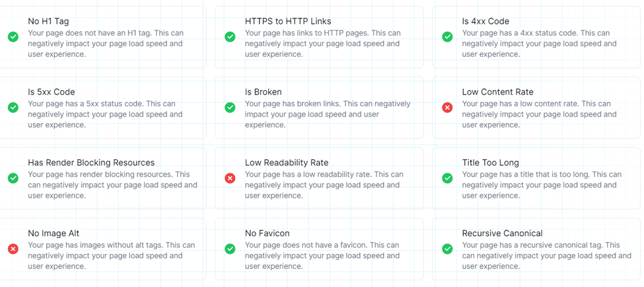Select the green check beside No Favicon
Screen dimensions: 644x287
[x=230, y=249]
